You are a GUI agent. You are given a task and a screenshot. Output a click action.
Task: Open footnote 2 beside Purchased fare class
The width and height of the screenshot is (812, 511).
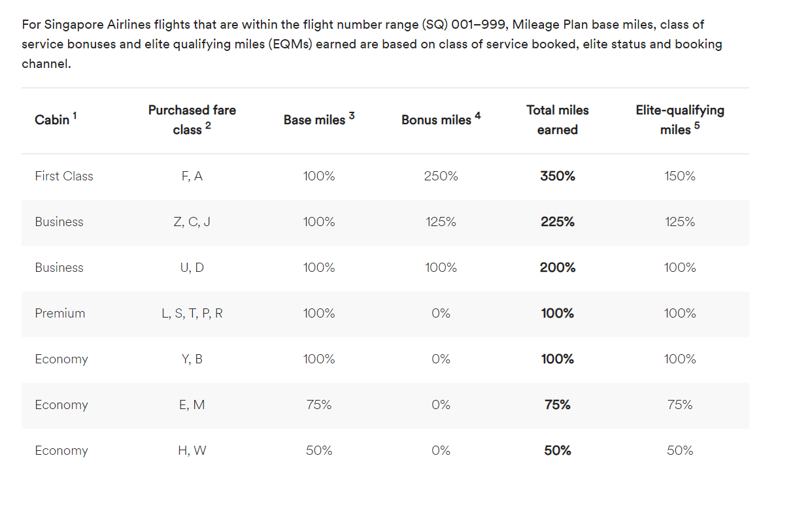pyautogui.click(x=208, y=126)
